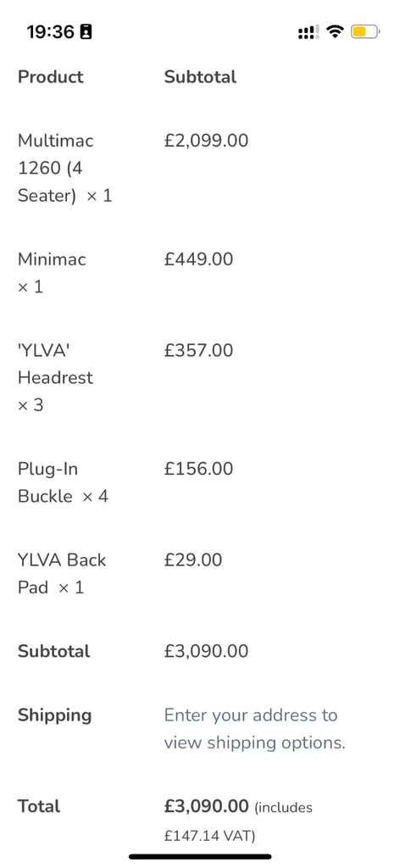Tap the £449.00 Minimac price
Screen dimensions: 400x868
pyautogui.click(x=198, y=259)
